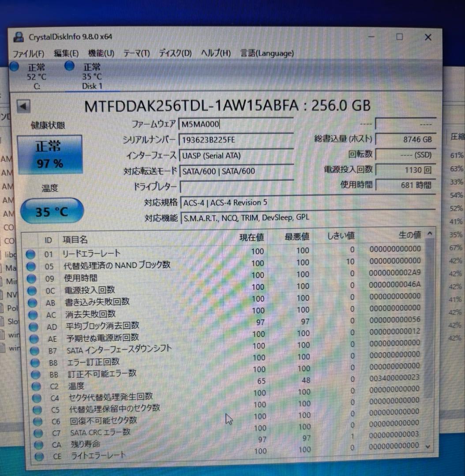Open the 言語(Language) menu
This screenshot has height=476, width=465.
[x=267, y=53]
